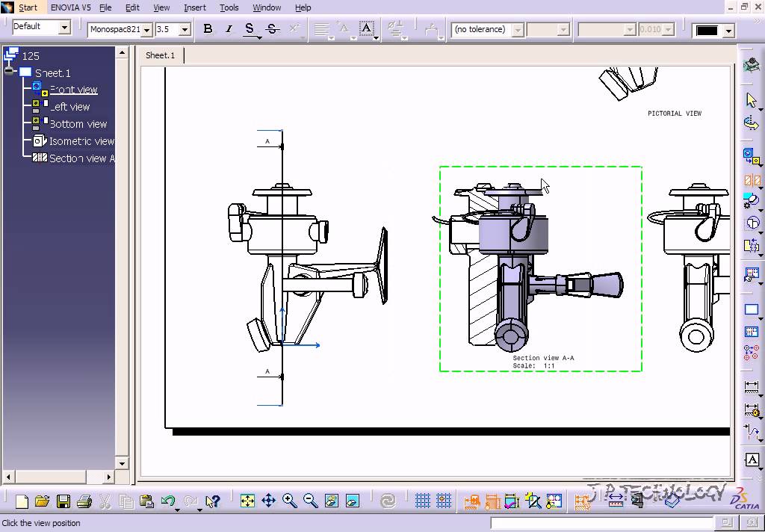Screen dimensions: 765x532
Task: Click the tree panel scroll right arrow
Action: point(109,477)
